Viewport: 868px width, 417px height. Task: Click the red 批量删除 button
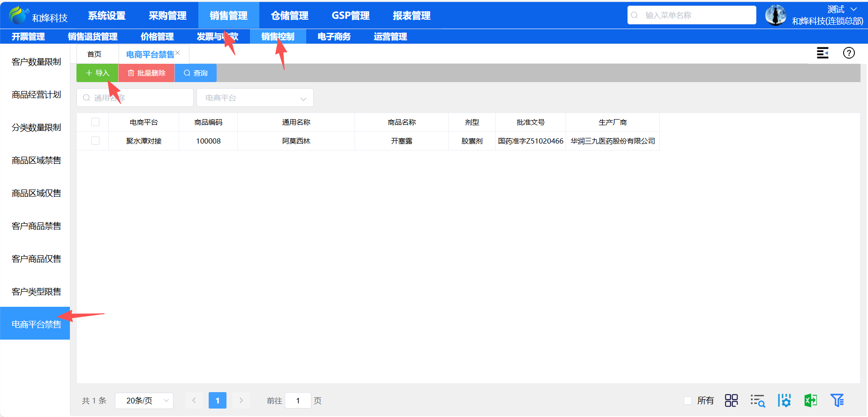[146, 73]
